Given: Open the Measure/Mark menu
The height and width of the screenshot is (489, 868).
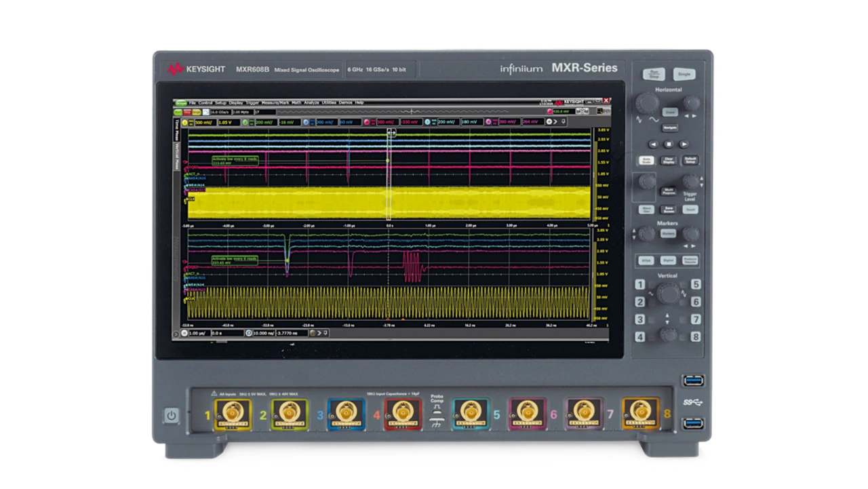Looking at the screenshot, I should [275, 102].
